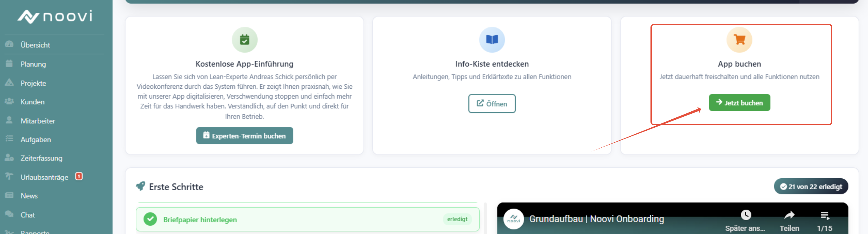Click the red Urlaubsanträge notification badge
Screen dimensions: 868x234
[79, 176]
